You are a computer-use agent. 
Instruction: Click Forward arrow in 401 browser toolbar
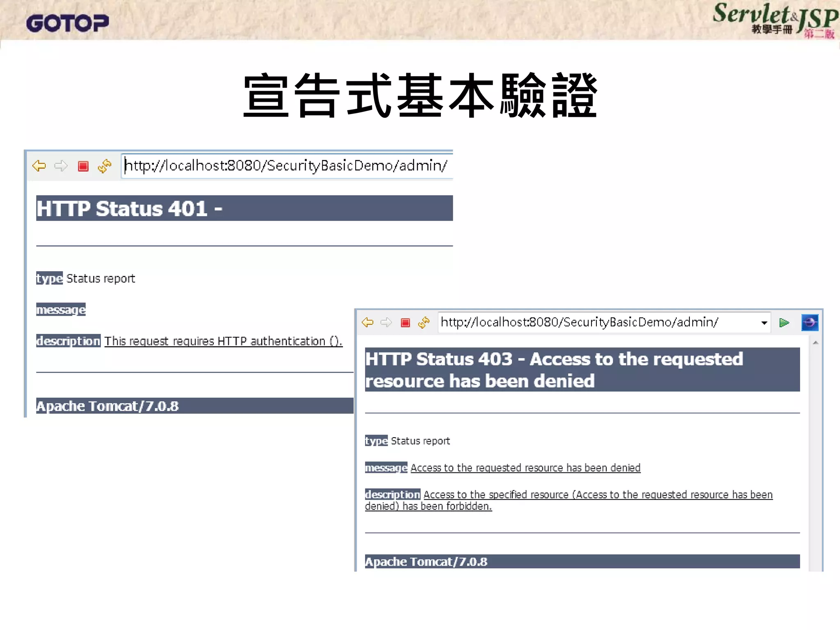pos(61,166)
